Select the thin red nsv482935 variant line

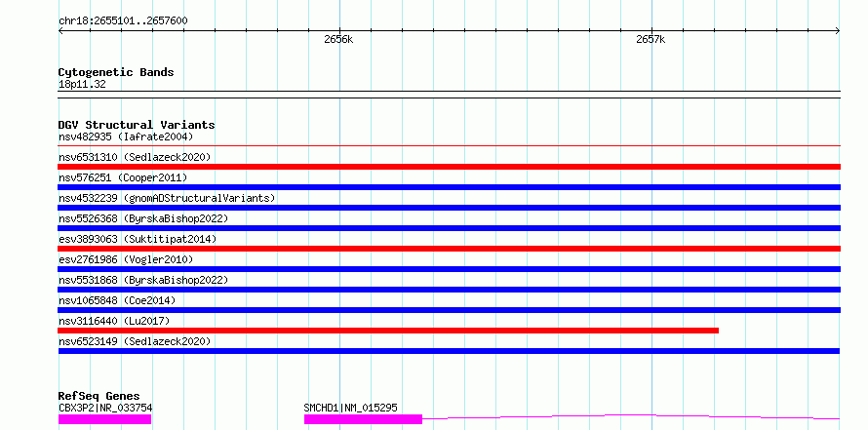pyautogui.click(x=449, y=146)
